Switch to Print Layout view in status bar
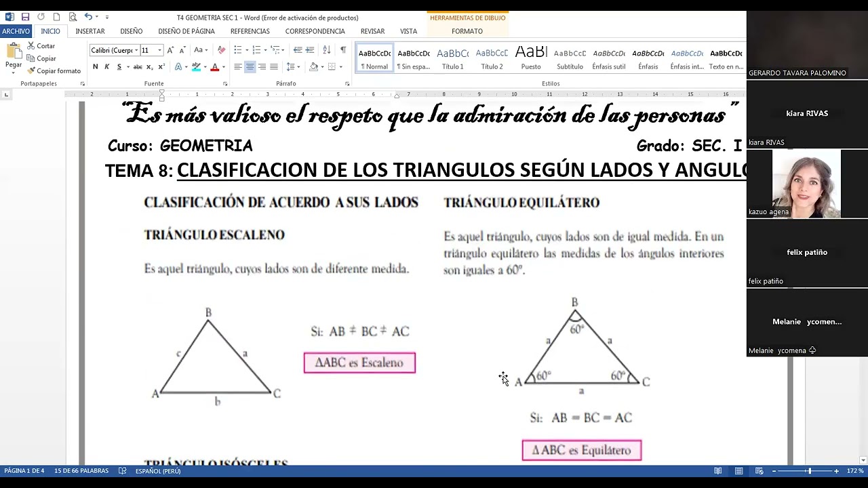The width and height of the screenshot is (868, 488). 738,470
